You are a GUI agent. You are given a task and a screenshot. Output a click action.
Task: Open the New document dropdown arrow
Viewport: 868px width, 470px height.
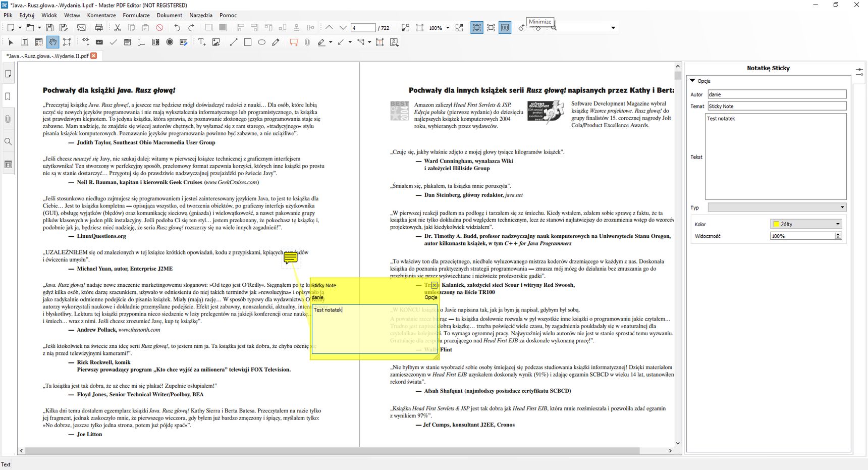point(20,28)
